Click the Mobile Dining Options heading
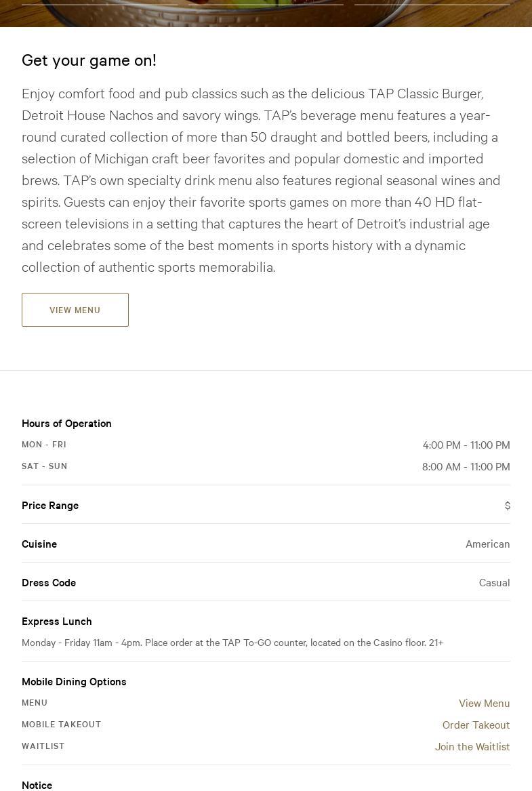The image size is (532, 791). pos(74,681)
